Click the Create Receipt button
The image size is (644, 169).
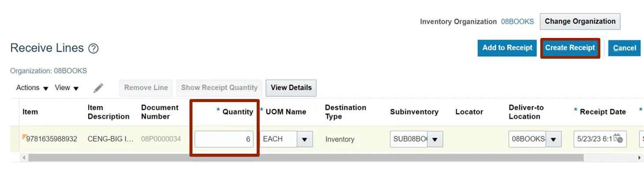[570, 48]
